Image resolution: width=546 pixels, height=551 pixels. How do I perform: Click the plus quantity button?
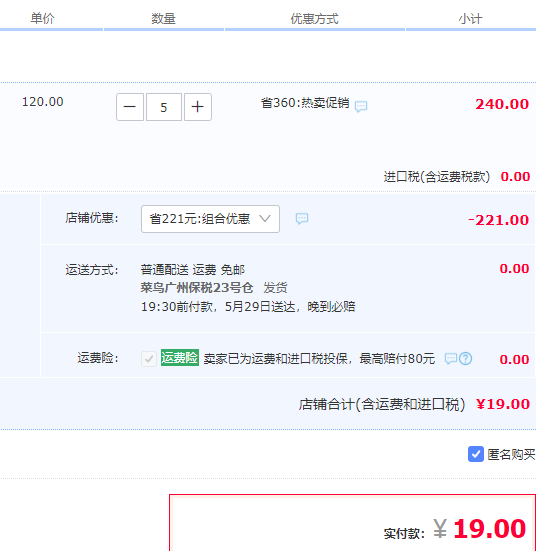[198, 107]
